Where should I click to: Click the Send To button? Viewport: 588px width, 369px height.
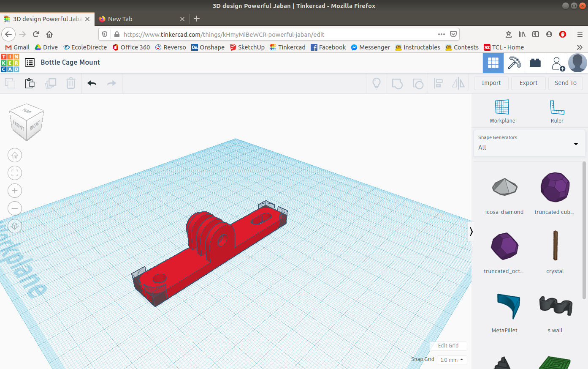click(566, 83)
